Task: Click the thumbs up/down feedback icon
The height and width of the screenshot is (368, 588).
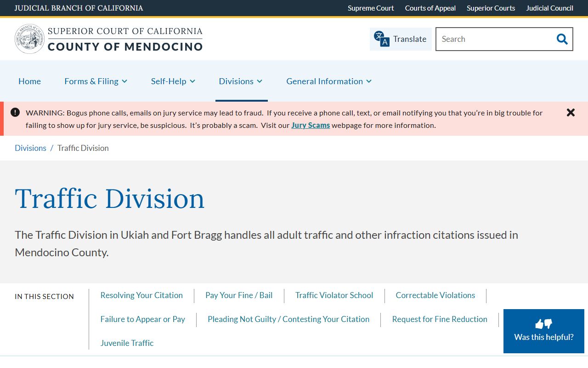Action: pos(544,324)
